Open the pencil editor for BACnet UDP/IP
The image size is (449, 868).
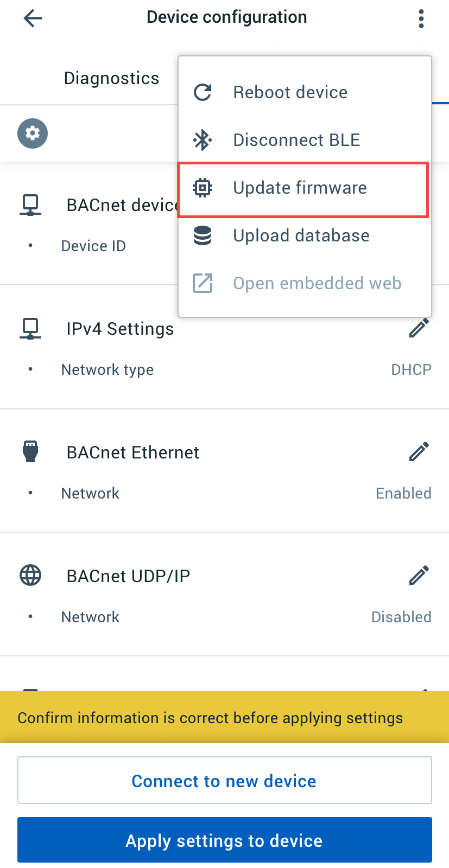click(419, 575)
